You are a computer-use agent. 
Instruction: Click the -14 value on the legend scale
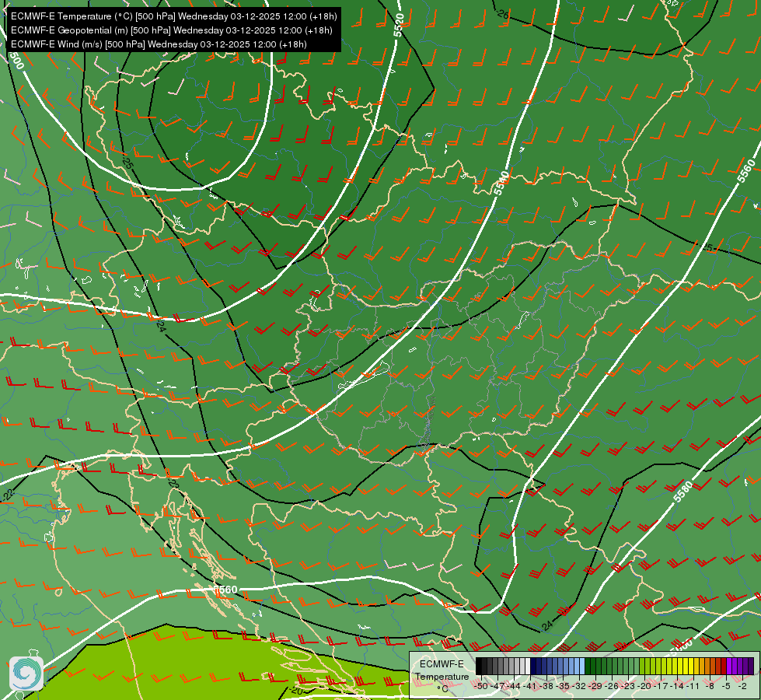tap(678, 686)
